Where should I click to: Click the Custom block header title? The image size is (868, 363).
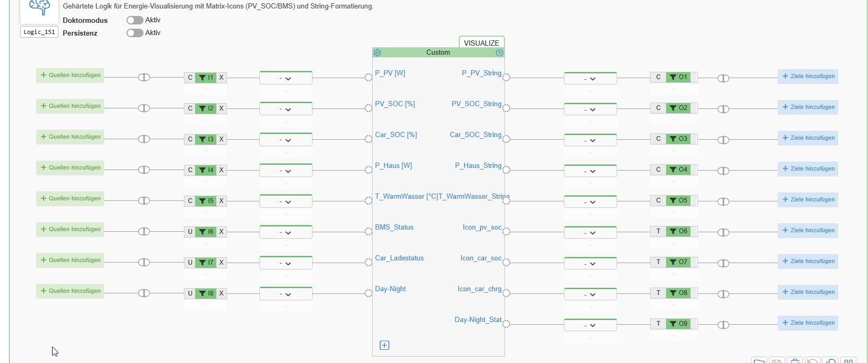click(x=438, y=53)
